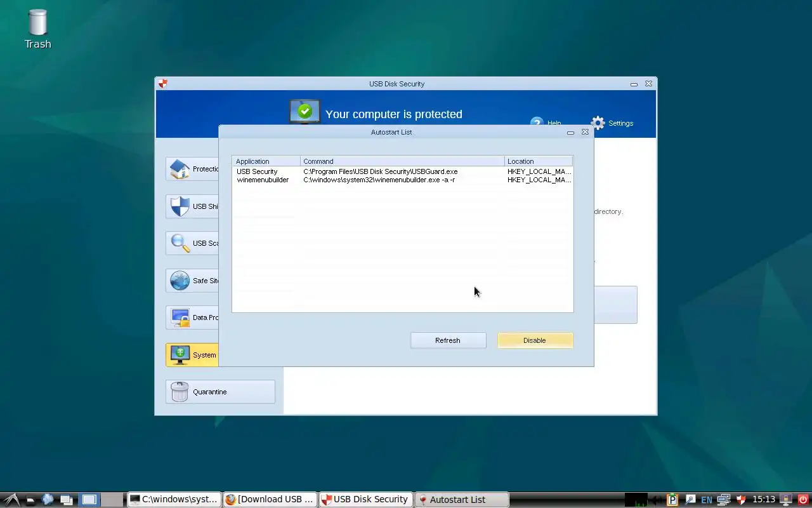Sort by the Location column header

(539, 161)
